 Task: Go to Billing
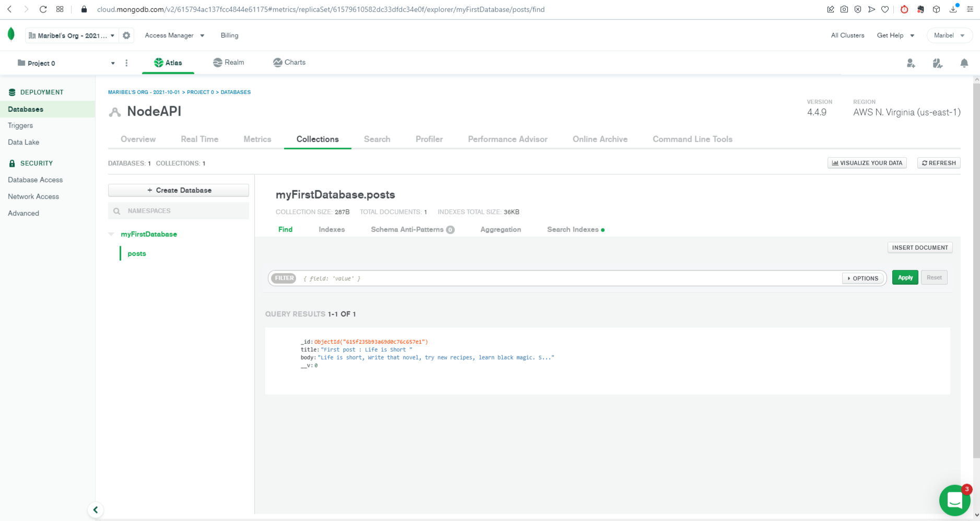click(x=229, y=36)
